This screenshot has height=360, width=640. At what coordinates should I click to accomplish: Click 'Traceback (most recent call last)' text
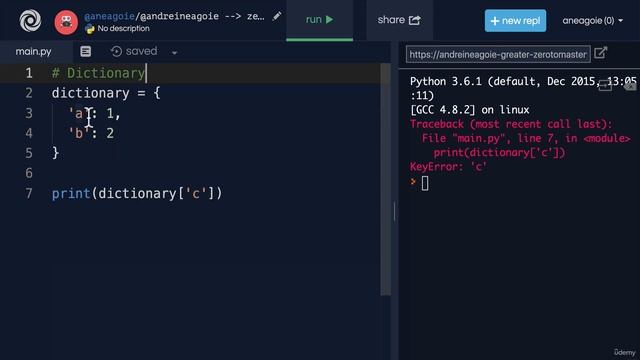(511, 124)
